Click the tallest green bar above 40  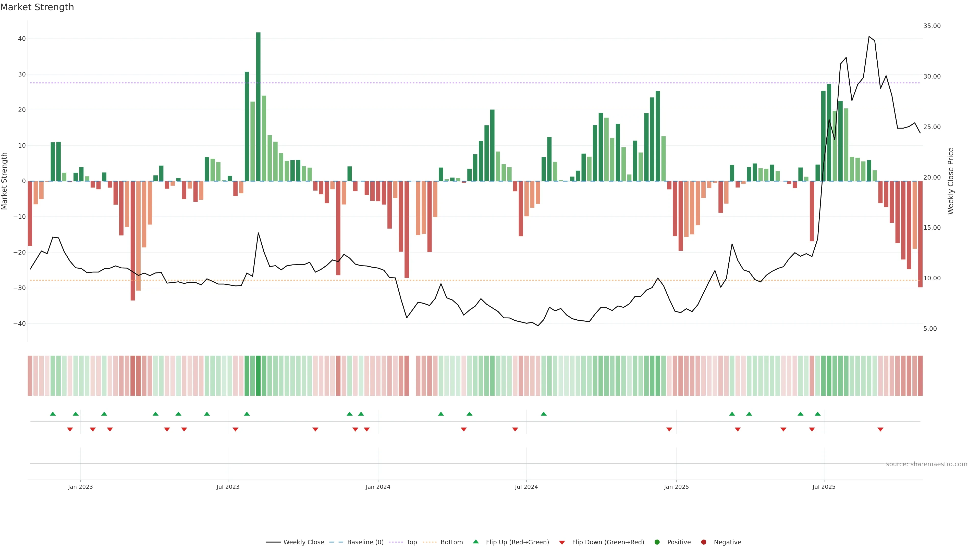coord(258,106)
